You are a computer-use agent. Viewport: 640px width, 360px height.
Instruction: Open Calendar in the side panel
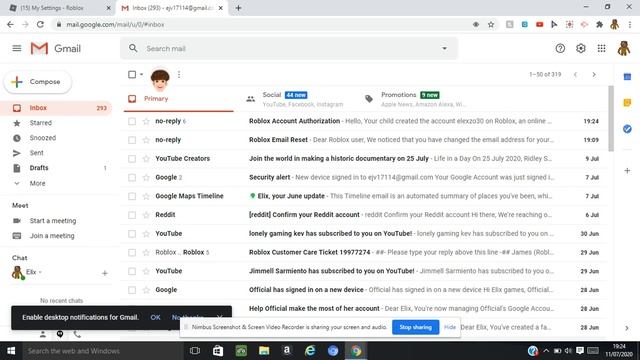tap(627, 77)
